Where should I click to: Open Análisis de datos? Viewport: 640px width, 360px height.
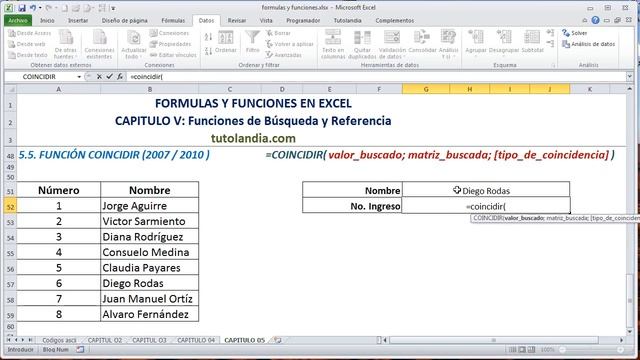[589, 44]
